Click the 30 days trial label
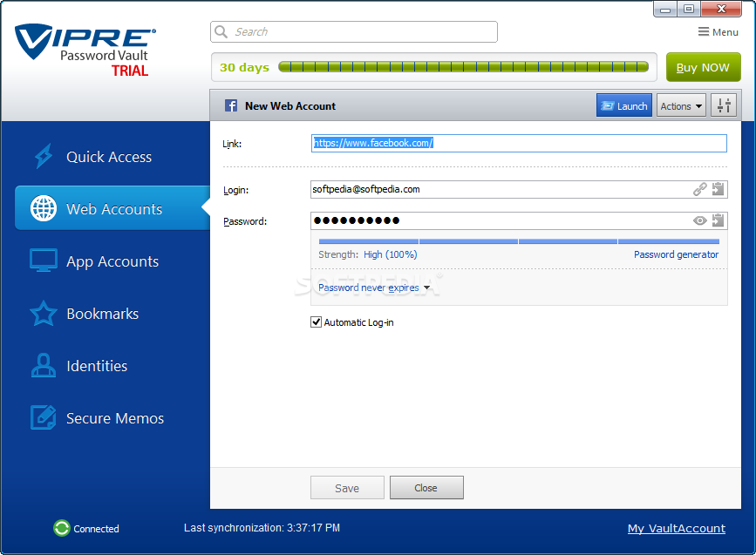This screenshot has width=756, height=555. tap(244, 67)
